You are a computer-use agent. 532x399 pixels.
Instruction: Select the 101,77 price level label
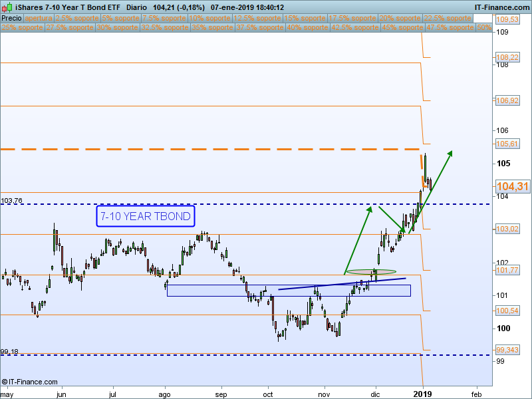pyautogui.click(x=507, y=270)
